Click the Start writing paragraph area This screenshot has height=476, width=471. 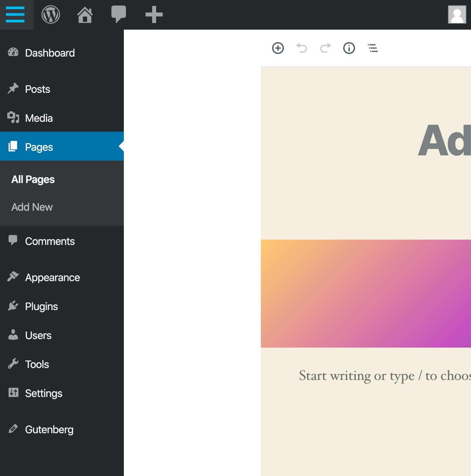tap(382, 376)
